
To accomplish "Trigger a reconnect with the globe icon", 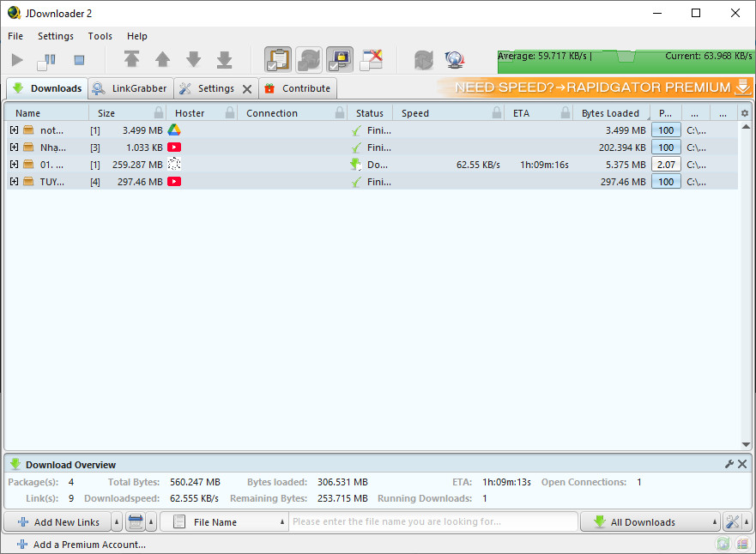I will [454, 59].
